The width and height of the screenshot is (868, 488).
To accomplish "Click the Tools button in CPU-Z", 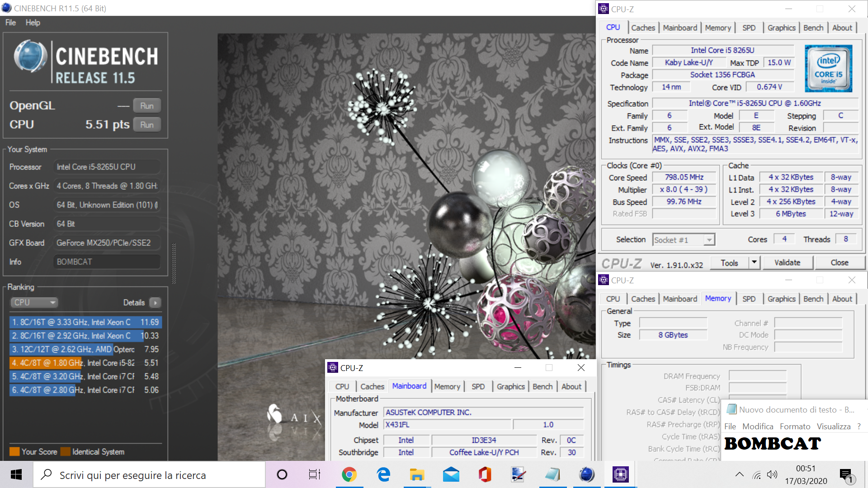I will tap(729, 263).
